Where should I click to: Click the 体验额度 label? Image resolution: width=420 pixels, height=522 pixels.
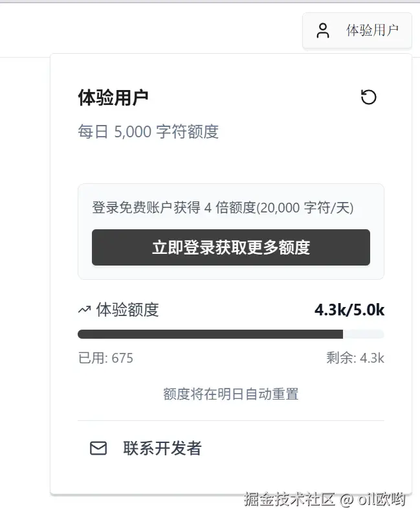tap(127, 310)
